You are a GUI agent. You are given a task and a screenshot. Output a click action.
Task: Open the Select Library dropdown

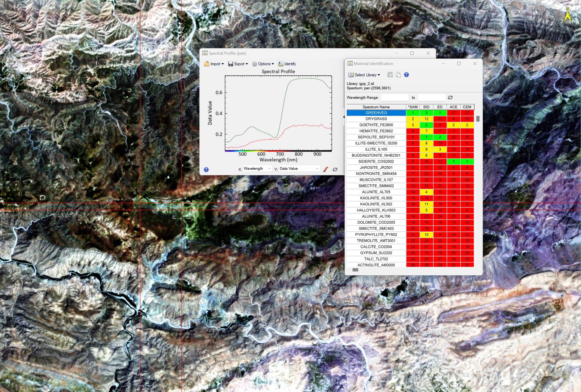point(364,75)
